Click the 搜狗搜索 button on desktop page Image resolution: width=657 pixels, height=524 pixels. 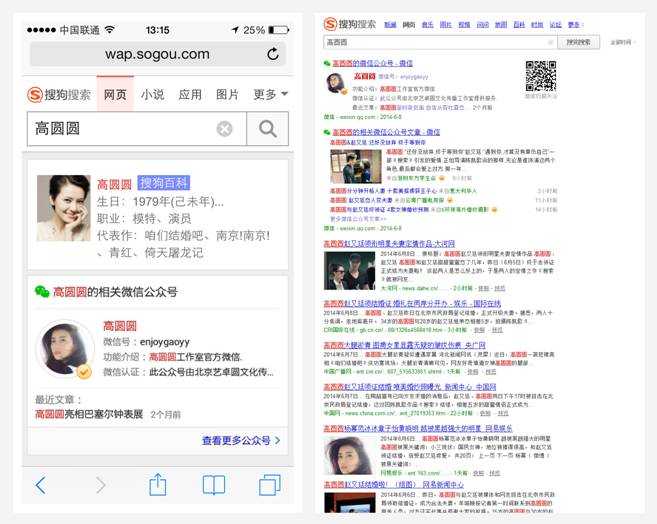pos(579,43)
